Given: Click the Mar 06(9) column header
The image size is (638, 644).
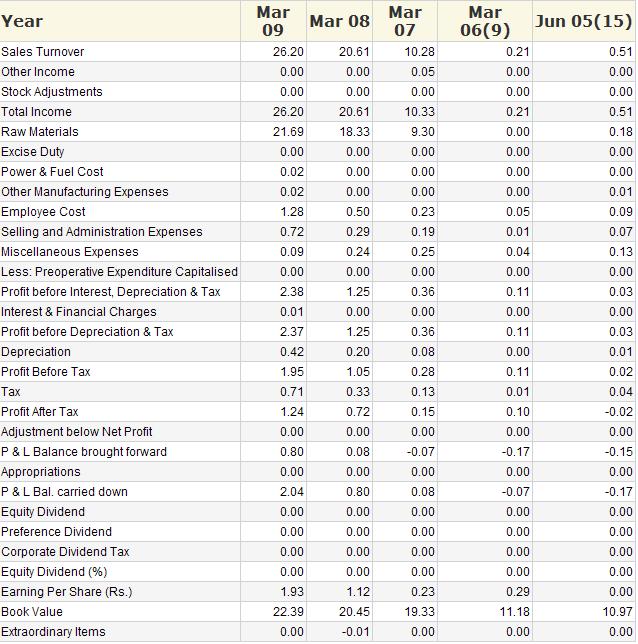Looking at the screenshot, I should tap(485, 21).
